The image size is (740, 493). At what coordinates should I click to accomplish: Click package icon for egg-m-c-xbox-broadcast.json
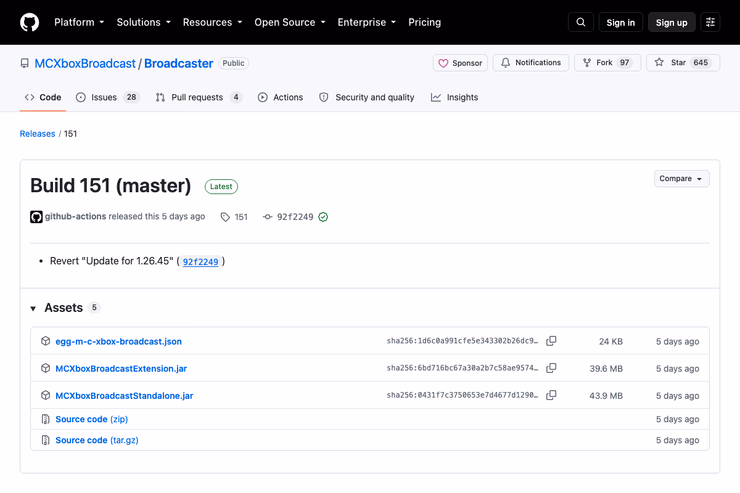tap(45, 341)
